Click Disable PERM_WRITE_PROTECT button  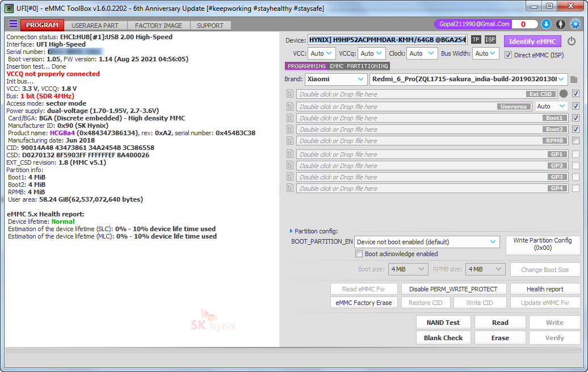click(x=453, y=289)
